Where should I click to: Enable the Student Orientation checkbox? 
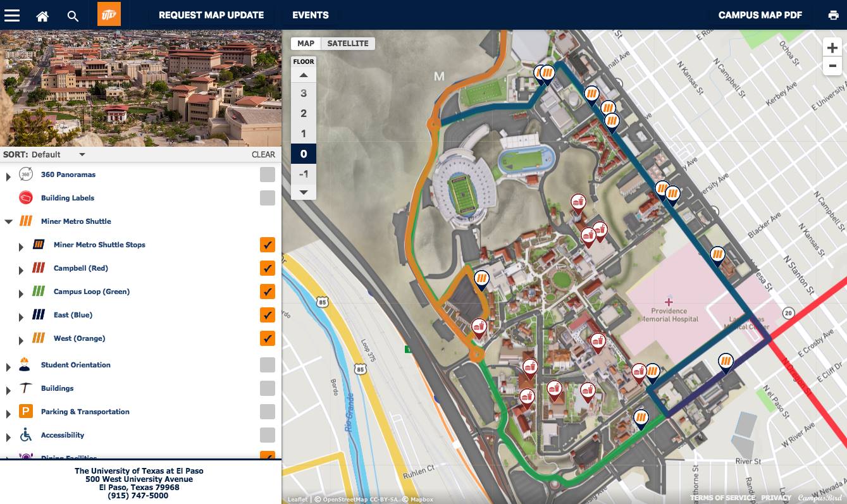click(268, 365)
